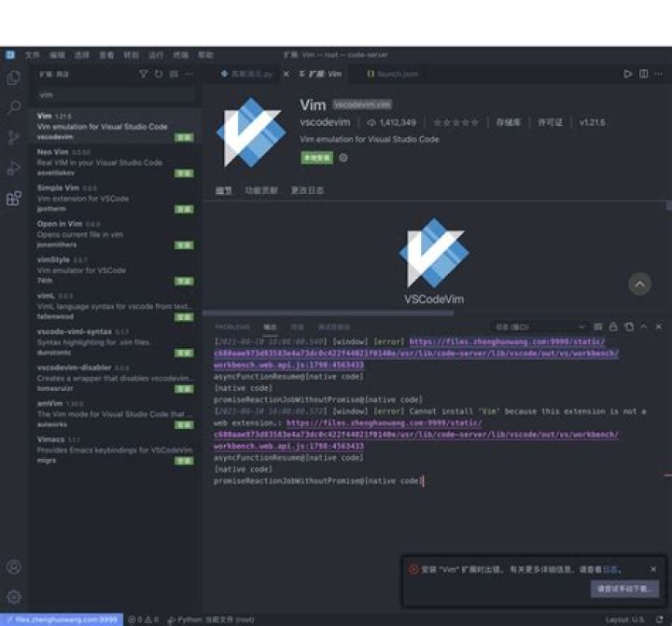Screen dimensions: 672x626
Task: Open Run and Debug view
Action: point(14,168)
